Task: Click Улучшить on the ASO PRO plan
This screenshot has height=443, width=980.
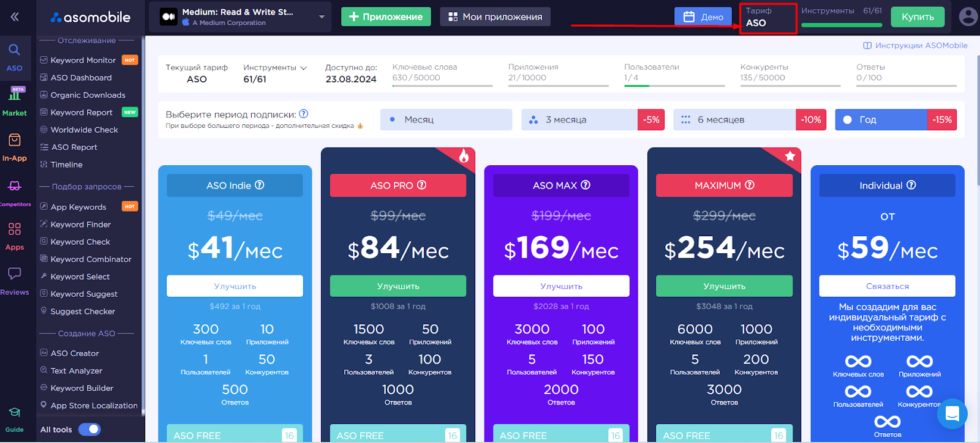Action: click(x=398, y=286)
